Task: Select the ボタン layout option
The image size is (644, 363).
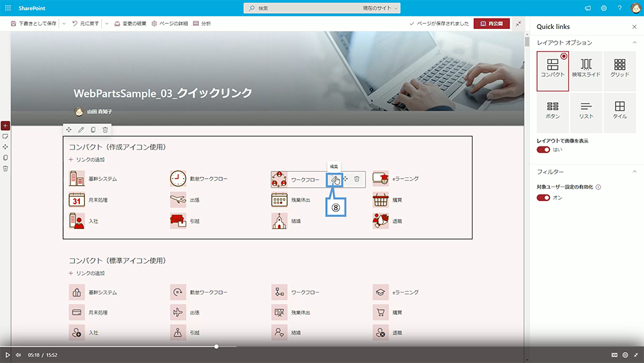Action: (x=553, y=113)
